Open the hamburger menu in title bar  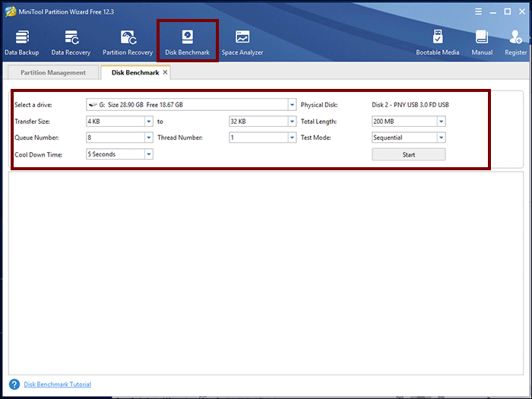[x=478, y=11]
